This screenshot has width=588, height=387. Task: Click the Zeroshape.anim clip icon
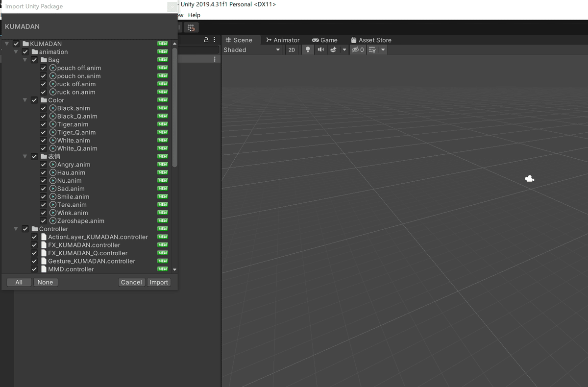[53, 220]
